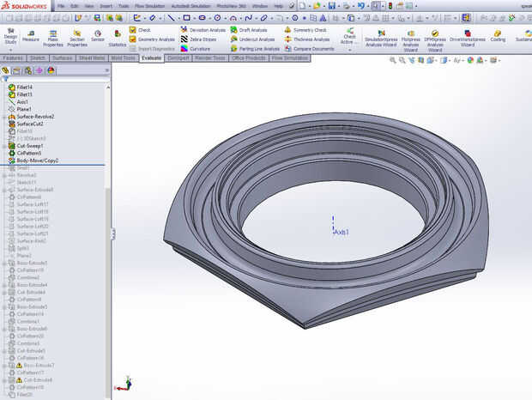Open Section Properties
The height and width of the screenshot is (400, 532).
point(77,38)
